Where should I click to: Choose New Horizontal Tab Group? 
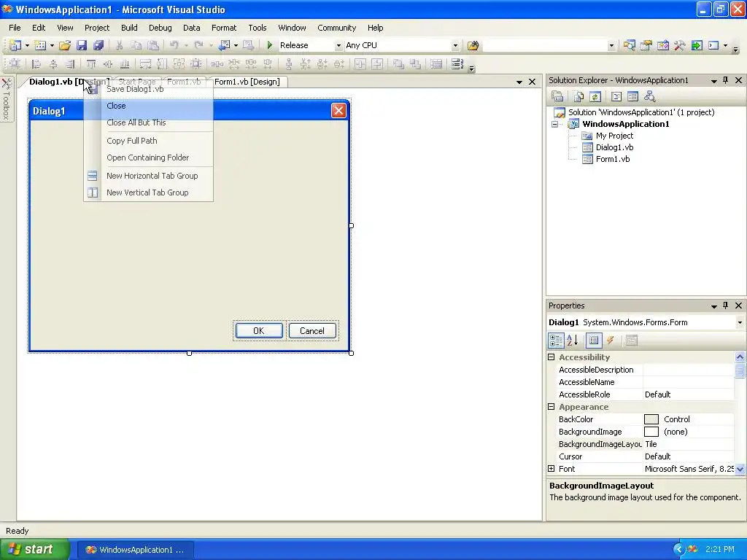(149, 176)
